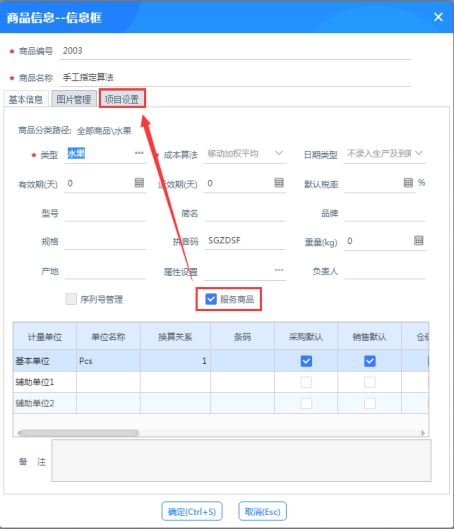Click the 取消(Esc) button

click(x=263, y=511)
